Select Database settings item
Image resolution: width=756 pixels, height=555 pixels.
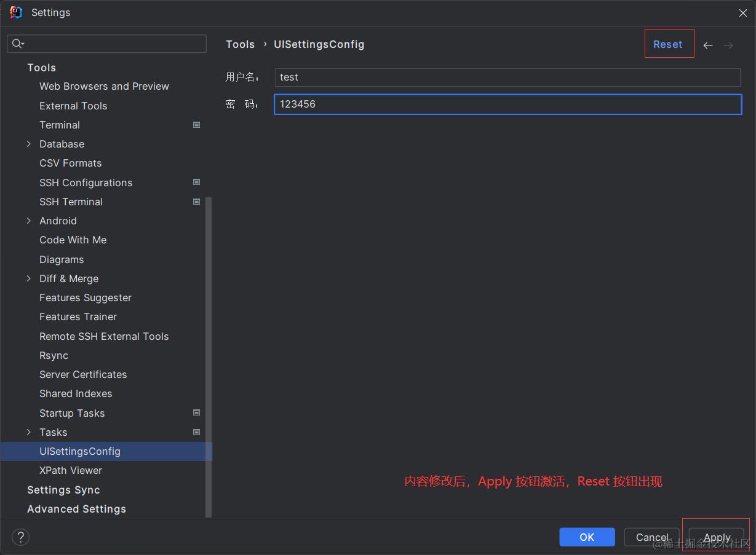62,144
